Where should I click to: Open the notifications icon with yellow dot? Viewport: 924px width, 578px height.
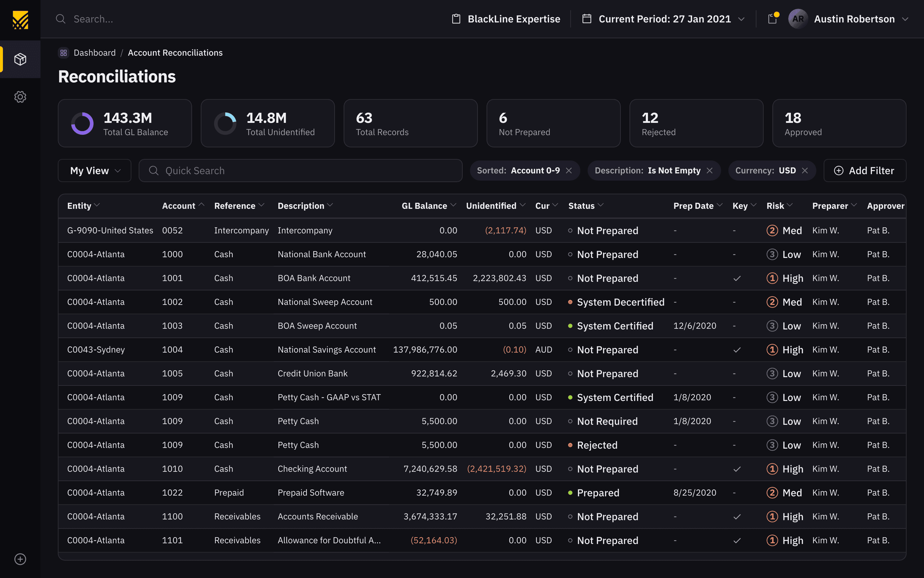[x=773, y=18]
